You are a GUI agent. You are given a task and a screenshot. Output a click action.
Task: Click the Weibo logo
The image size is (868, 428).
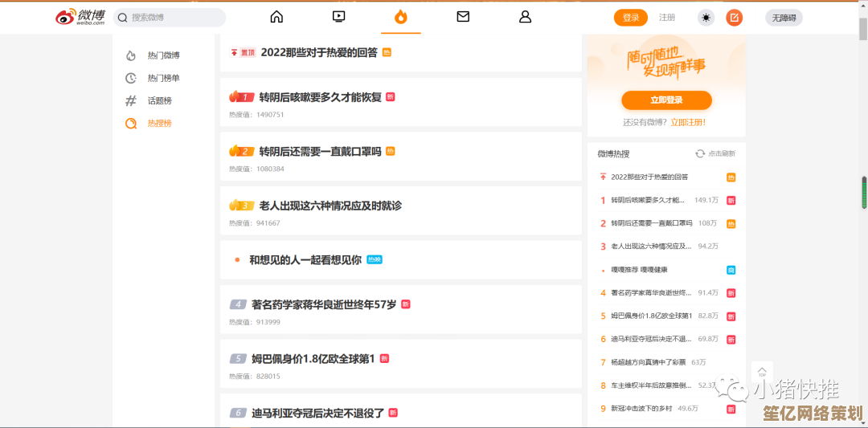[x=80, y=17]
